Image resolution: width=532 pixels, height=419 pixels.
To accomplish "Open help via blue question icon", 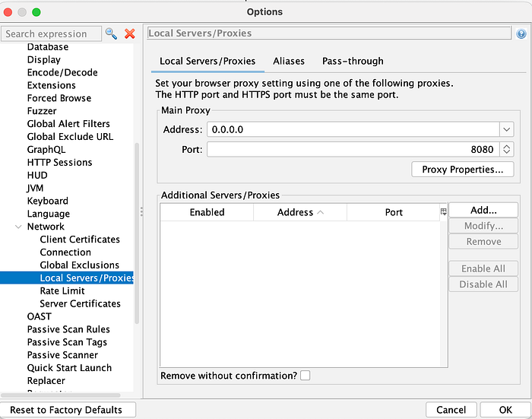I will pyautogui.click(x=521, y=33).
